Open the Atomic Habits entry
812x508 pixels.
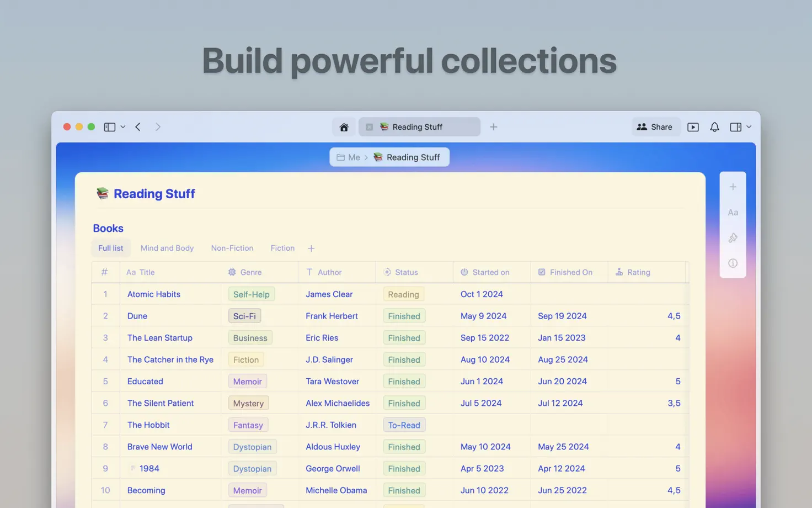point(154,294)
